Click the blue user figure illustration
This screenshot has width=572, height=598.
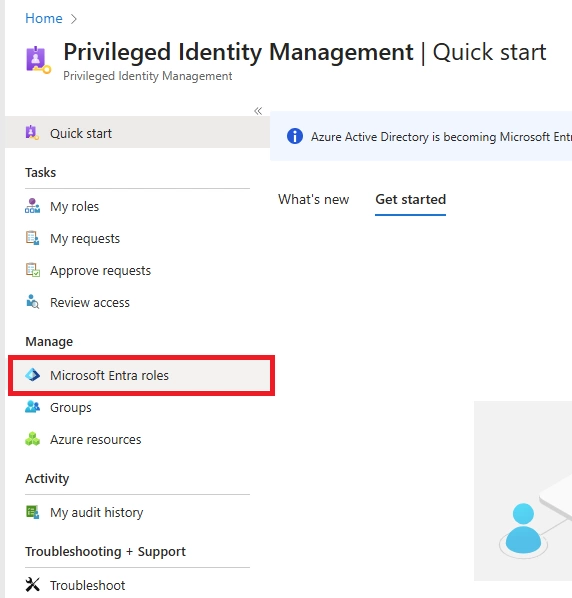pyautogui.click(x=523, y=529)
